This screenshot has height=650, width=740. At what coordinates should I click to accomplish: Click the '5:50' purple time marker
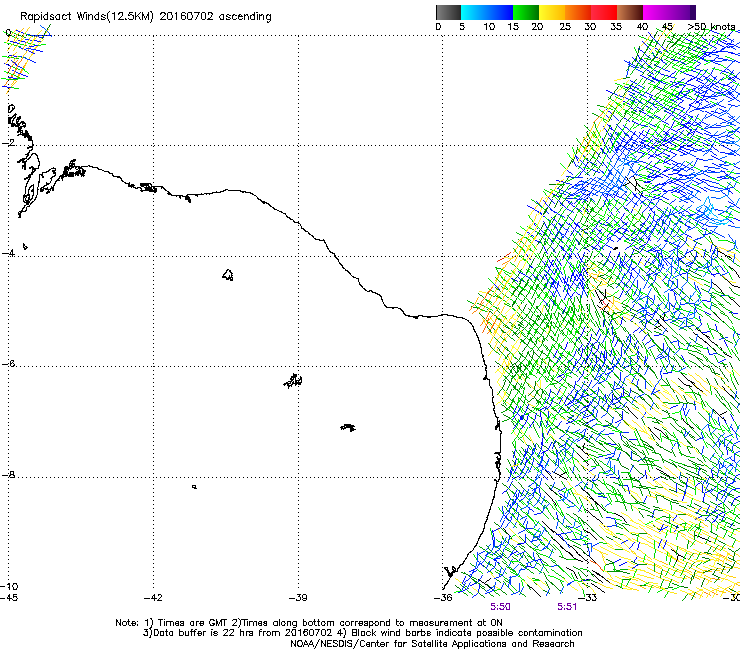coord(500,607)
